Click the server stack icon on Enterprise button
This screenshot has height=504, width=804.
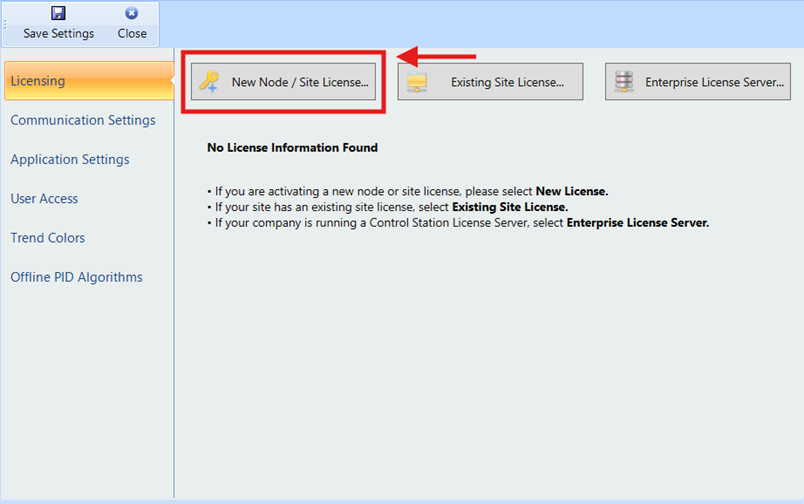pos(624,82)
